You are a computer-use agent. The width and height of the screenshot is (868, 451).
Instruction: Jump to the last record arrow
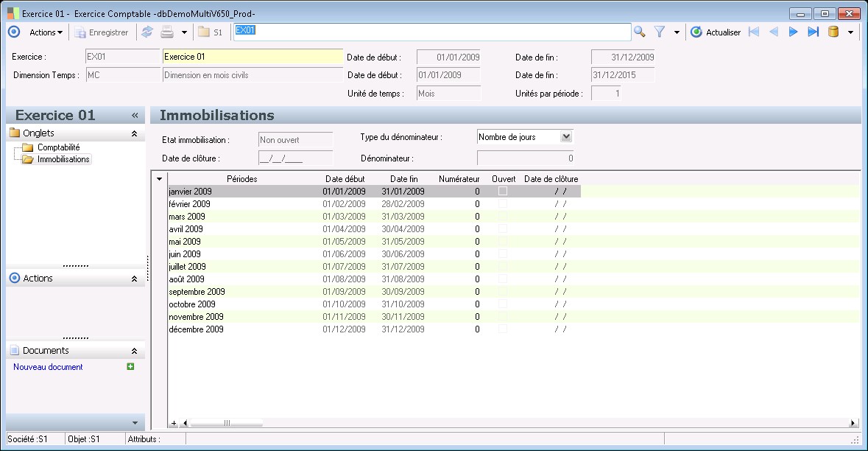(x=813, y=32)
